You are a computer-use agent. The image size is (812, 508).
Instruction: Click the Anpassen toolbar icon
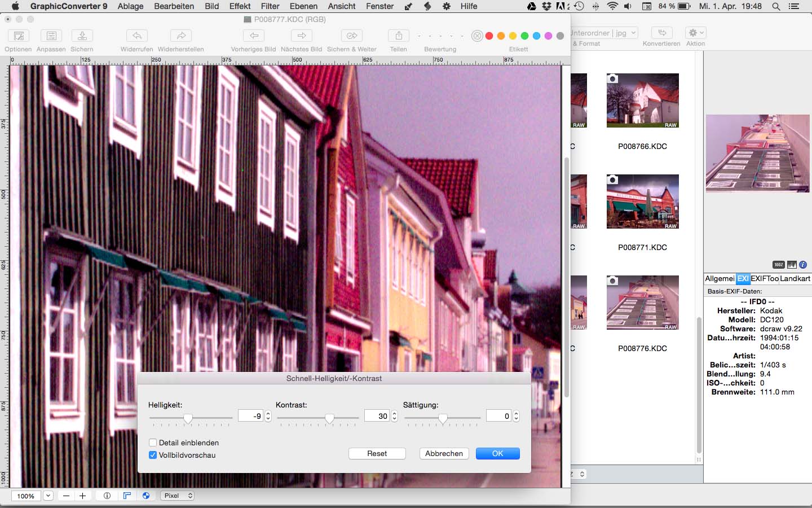point(51,36)
